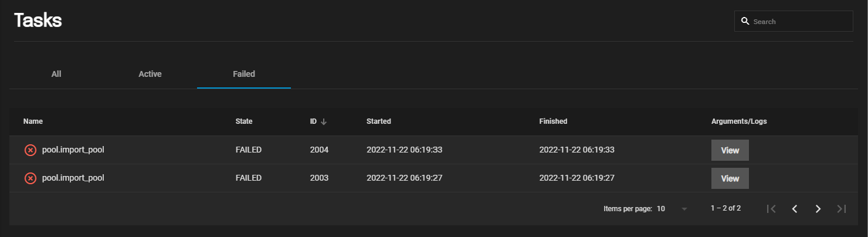Sort by the Finished column header
868x237 pixels.
coord(553,121)
